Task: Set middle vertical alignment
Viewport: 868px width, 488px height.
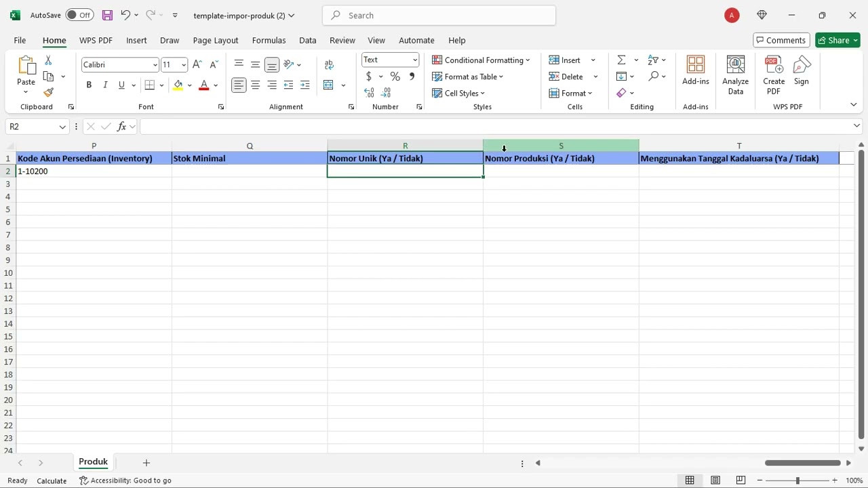Action: click(255, 64)
